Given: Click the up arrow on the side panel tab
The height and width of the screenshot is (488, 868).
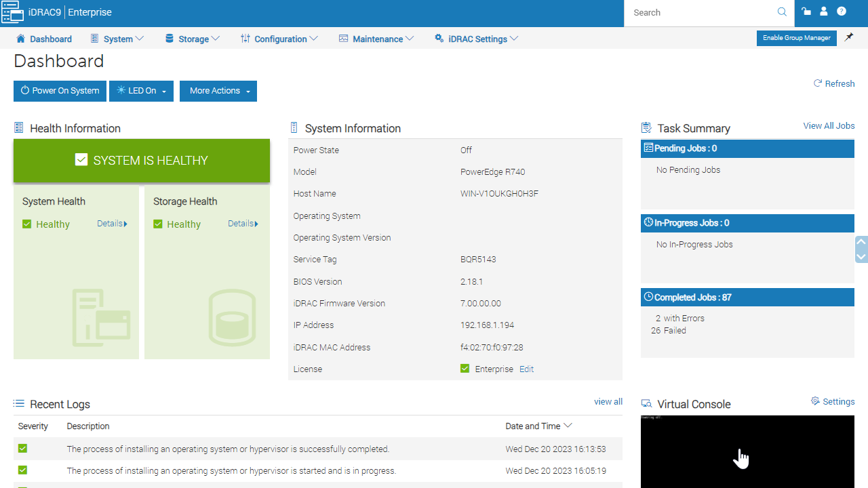Looking at the screenshot, I should coord(862,241).
